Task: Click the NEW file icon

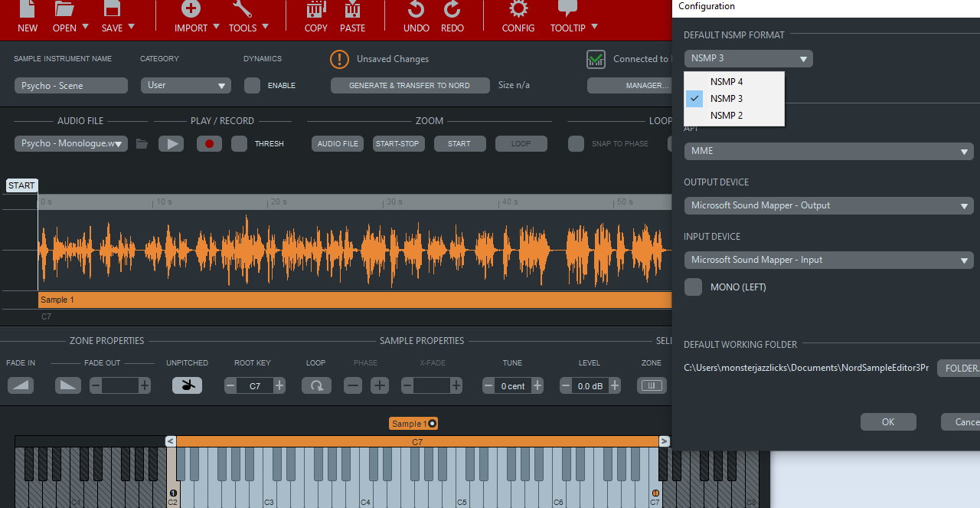Action: click(27, 11)
